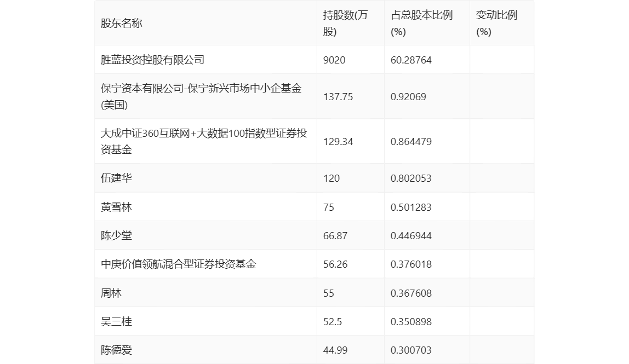Viewport: 629px width, 364px height.
Task: Click the 9020 shares value
Action: tap(334, 60)
